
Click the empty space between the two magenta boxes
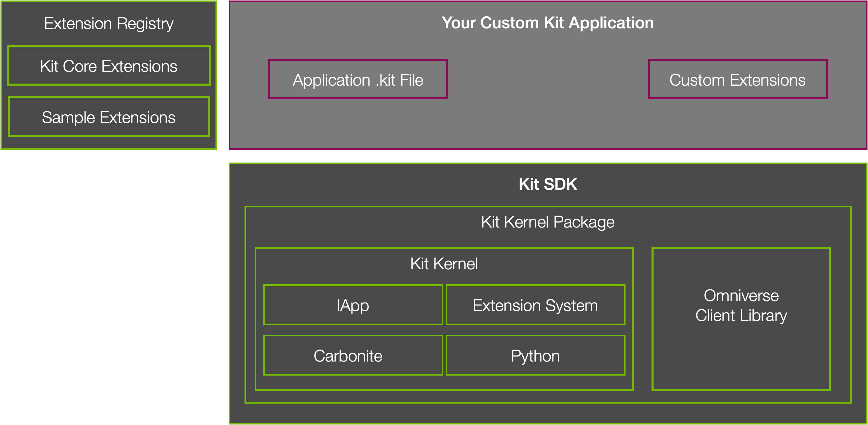coord(548,80)
